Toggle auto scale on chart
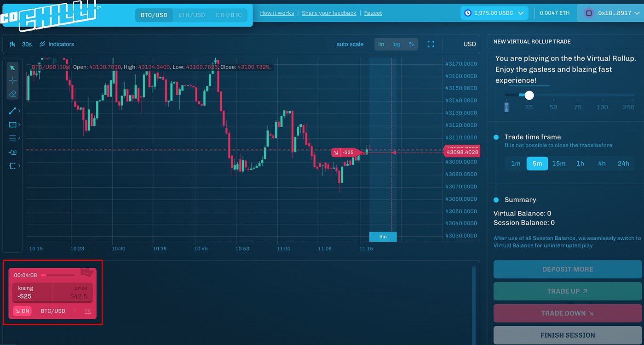 click(350, 45)
